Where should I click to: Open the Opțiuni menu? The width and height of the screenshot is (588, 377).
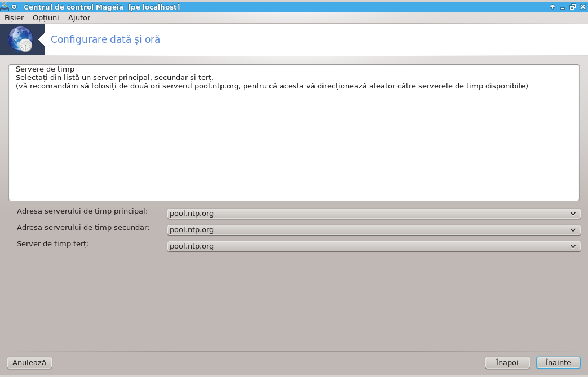pyautogui.click(x=45, y=17)
